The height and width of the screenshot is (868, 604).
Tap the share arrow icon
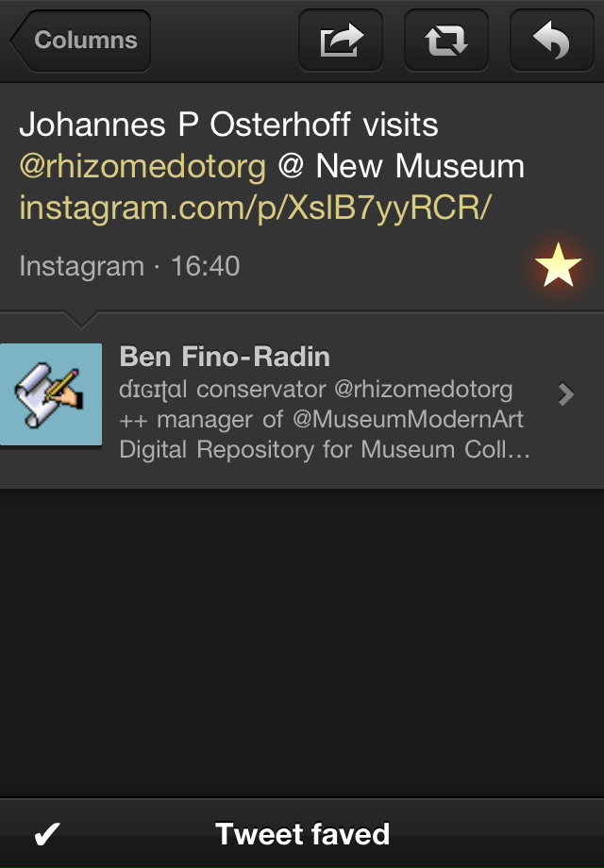(x=340, y=41)
